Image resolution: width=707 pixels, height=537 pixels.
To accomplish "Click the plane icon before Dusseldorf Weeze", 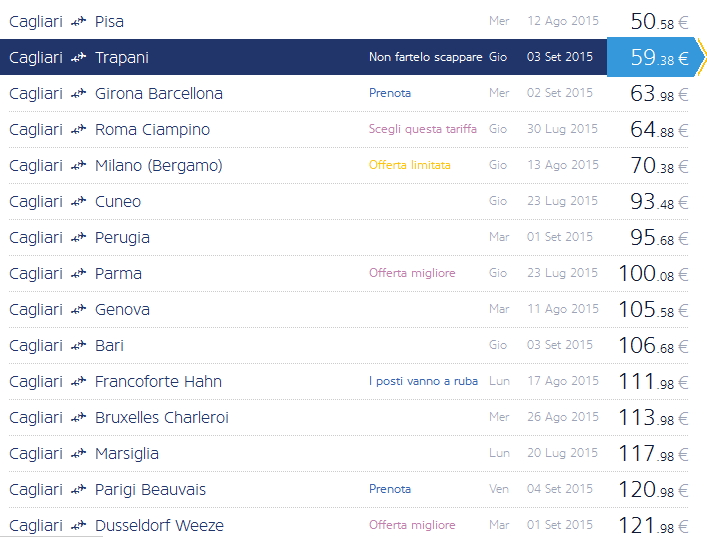I will [79, 526].
